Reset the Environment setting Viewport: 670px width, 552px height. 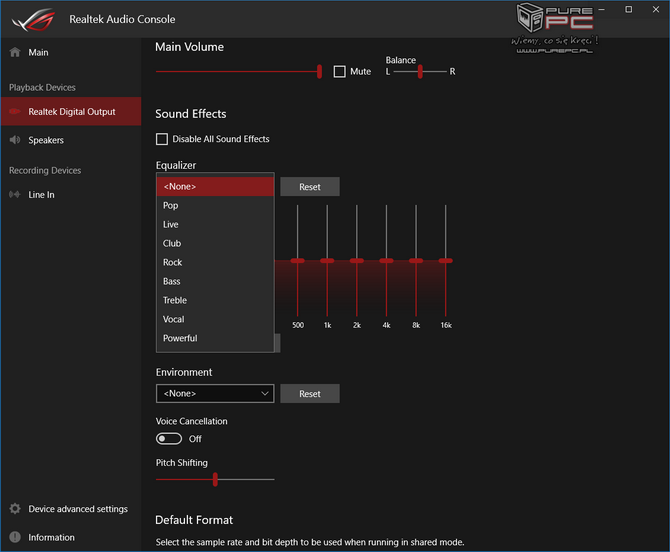310,393
